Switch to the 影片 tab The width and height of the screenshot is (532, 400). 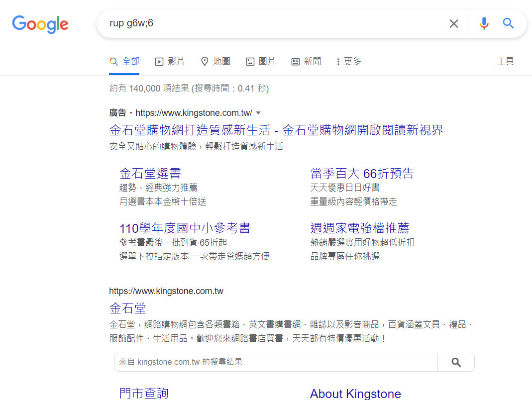[170, 61]
